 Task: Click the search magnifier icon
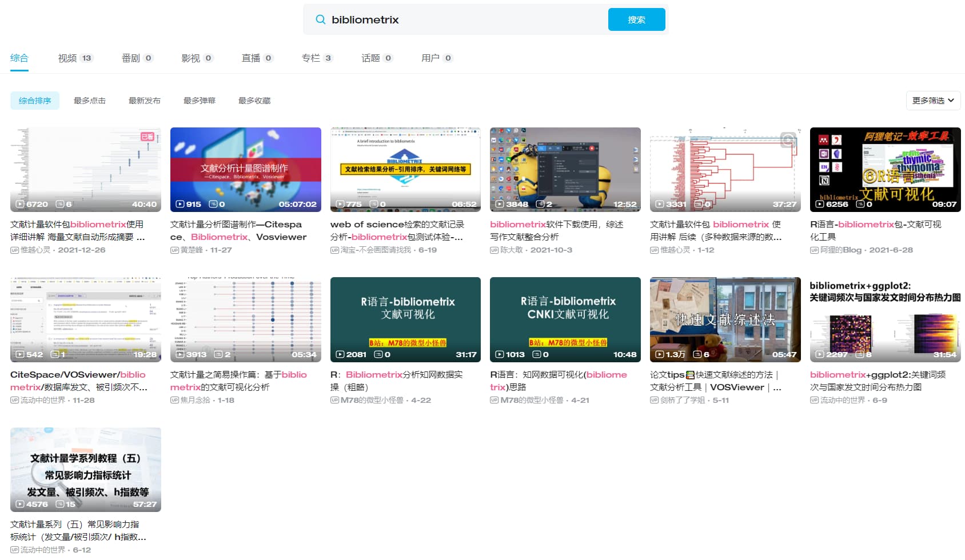(321, 19)
